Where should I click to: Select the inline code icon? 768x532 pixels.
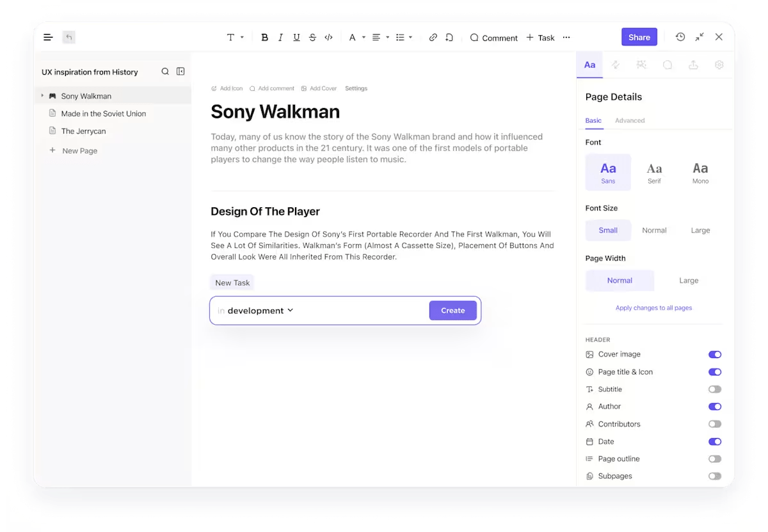[x=328, y=37]
